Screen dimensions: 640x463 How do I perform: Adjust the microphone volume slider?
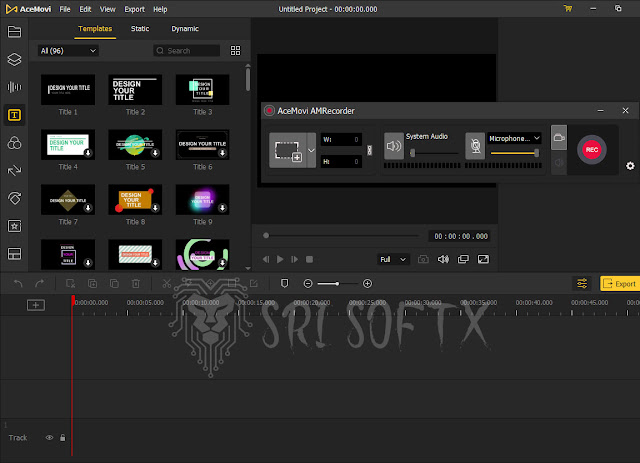[x=515, y=153]
